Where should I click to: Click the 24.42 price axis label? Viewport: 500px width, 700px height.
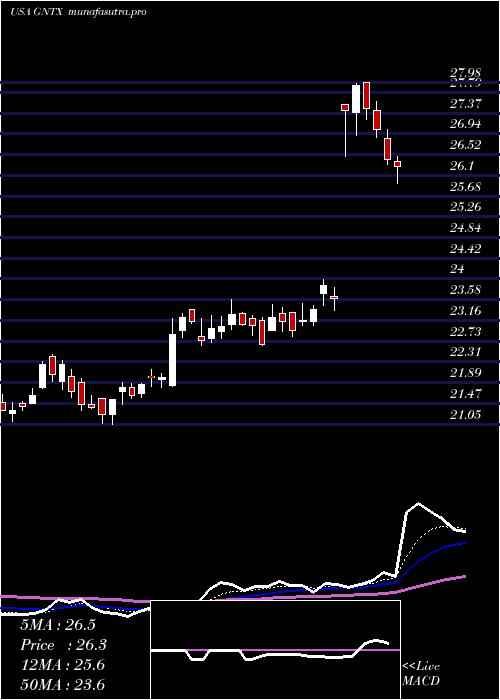(x=465, y=249)
